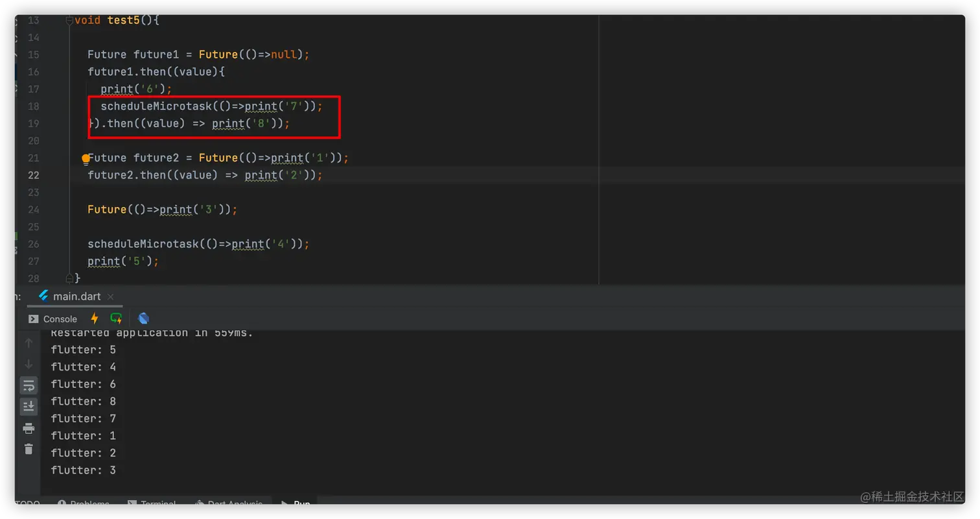Toggle soft-wrap for console output

pyautogui.click(x=29, y=385)
